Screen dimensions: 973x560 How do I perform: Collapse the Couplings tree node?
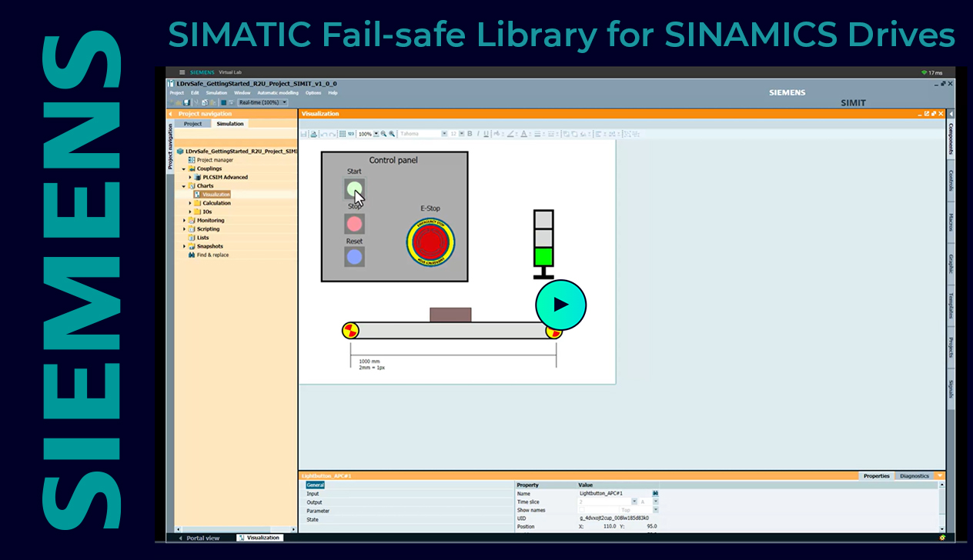[x=184, y=168]
